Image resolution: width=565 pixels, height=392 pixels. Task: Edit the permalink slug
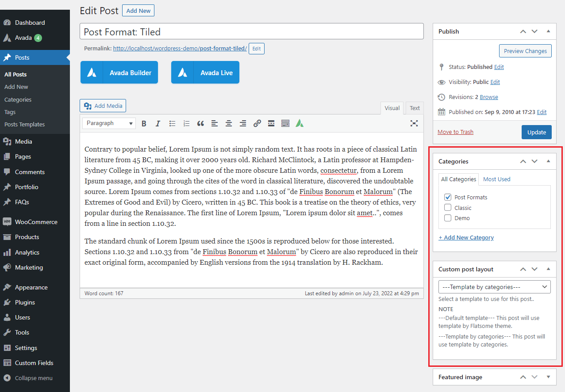point(257,49)
